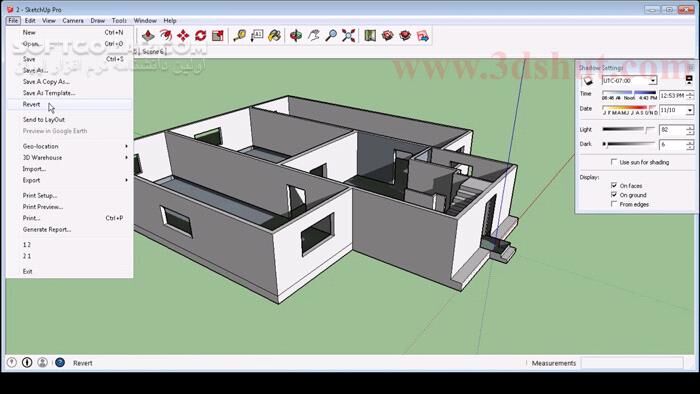The width and height of the screenshot is (700, 394).
Task: Click the 12:53 PM time stepper arrows
Action: [x=690, y=95]
